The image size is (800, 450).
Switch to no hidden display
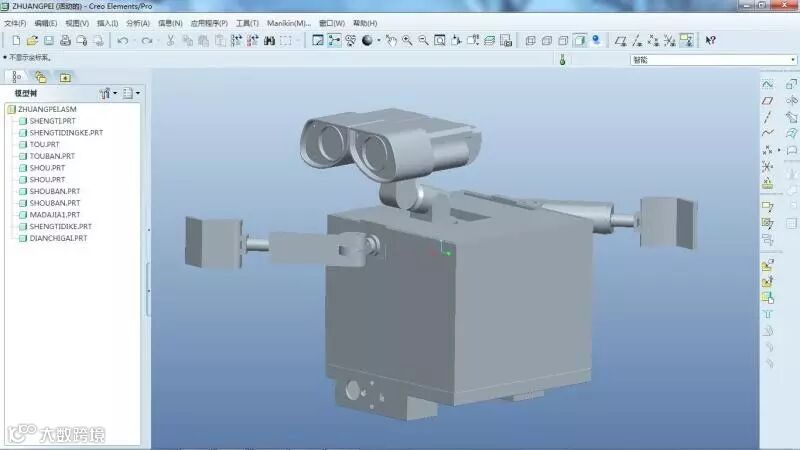click(x=563, y=40)
